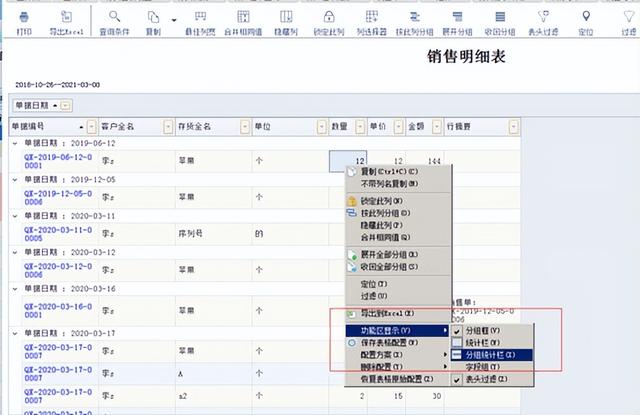Screen dimensions: 640x415
Task: Click the 单据编号 column header to sort
Action: click(x=40, y=127)
